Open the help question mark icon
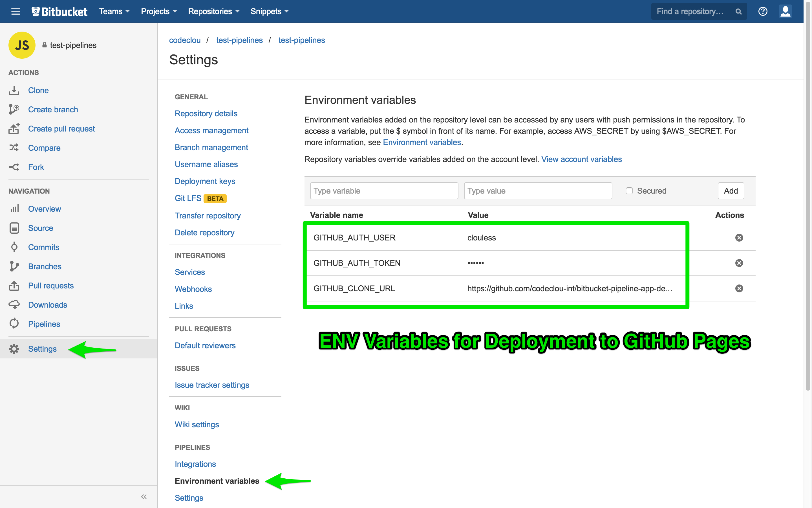 pos(763,11)
